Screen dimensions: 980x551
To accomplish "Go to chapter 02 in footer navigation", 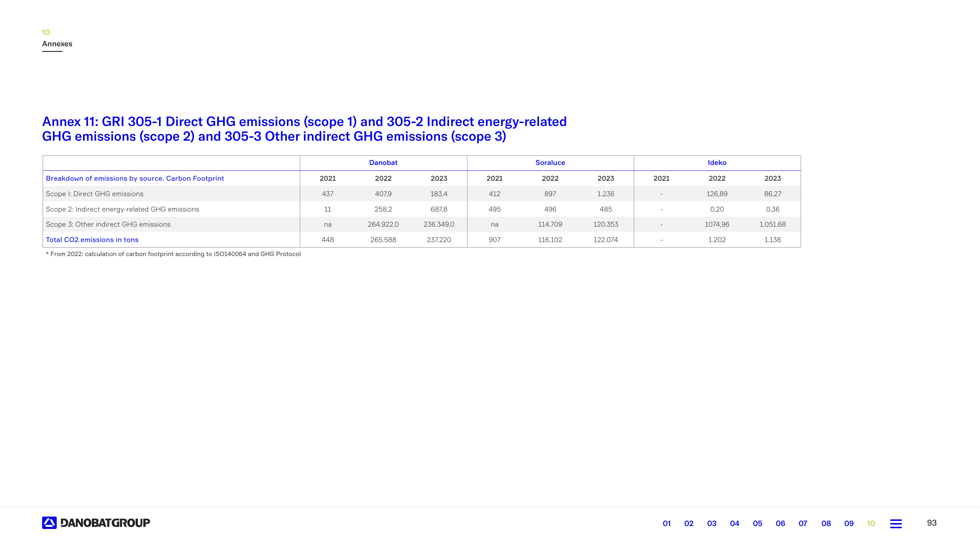I will point(689,523).
